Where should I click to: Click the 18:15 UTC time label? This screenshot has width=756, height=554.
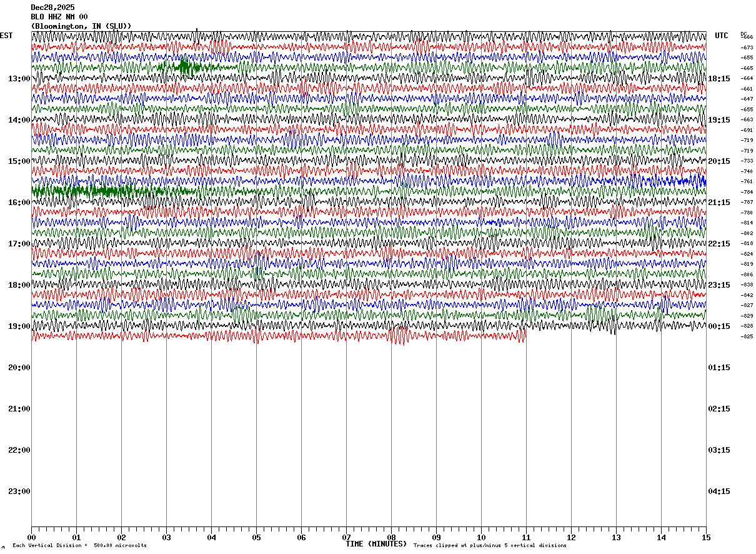pyautogui.click(x=719, y=79)
